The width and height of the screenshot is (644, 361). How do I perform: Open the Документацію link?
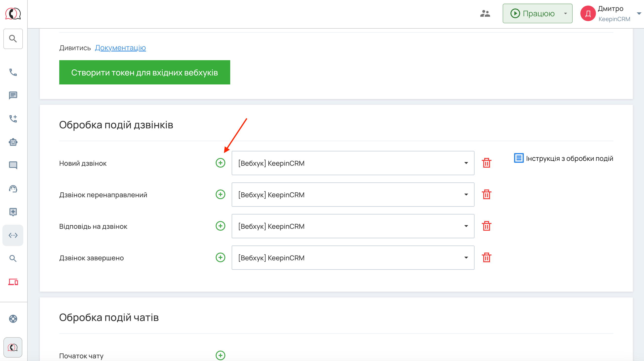[x=120, y=48]
